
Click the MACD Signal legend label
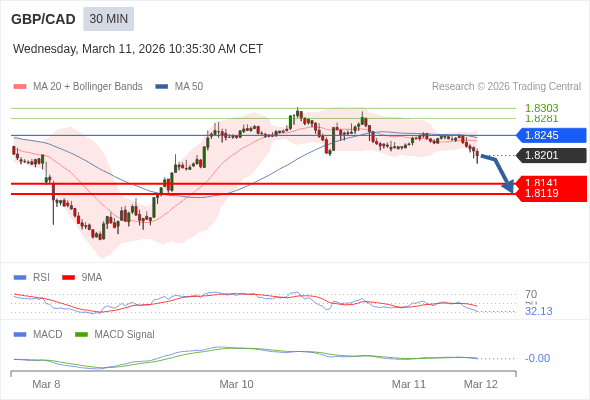[x=125, y=335]
